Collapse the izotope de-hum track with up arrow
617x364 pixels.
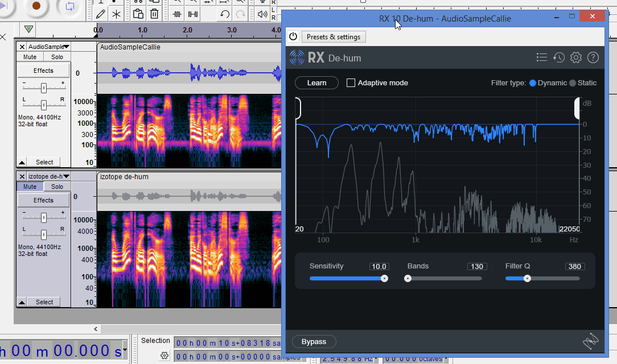22,302
